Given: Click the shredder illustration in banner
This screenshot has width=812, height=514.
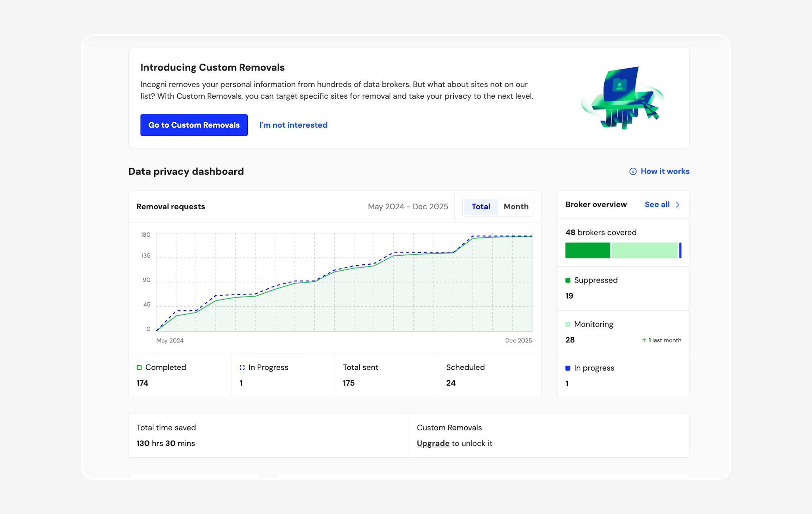Looking at the screenshot, I should [x=622, y=97].
